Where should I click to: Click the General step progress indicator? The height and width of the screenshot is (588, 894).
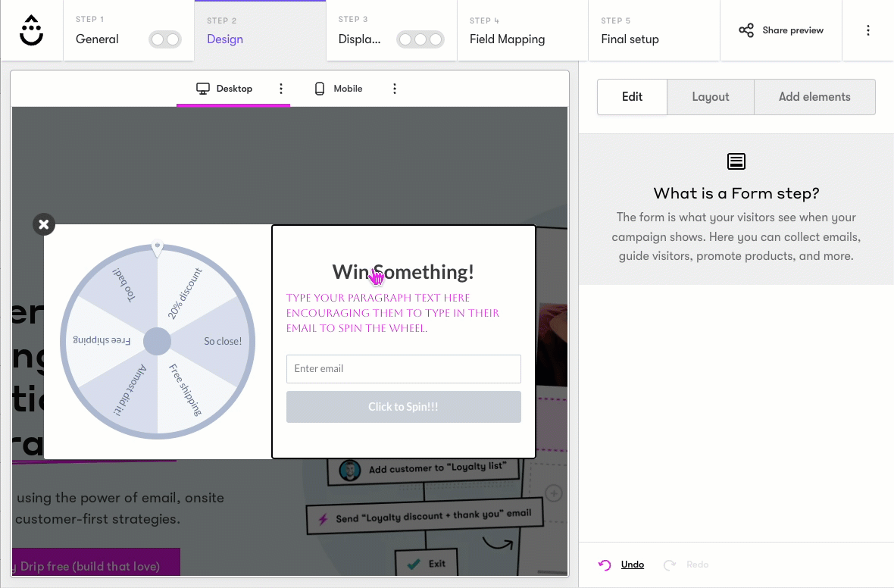164,39
